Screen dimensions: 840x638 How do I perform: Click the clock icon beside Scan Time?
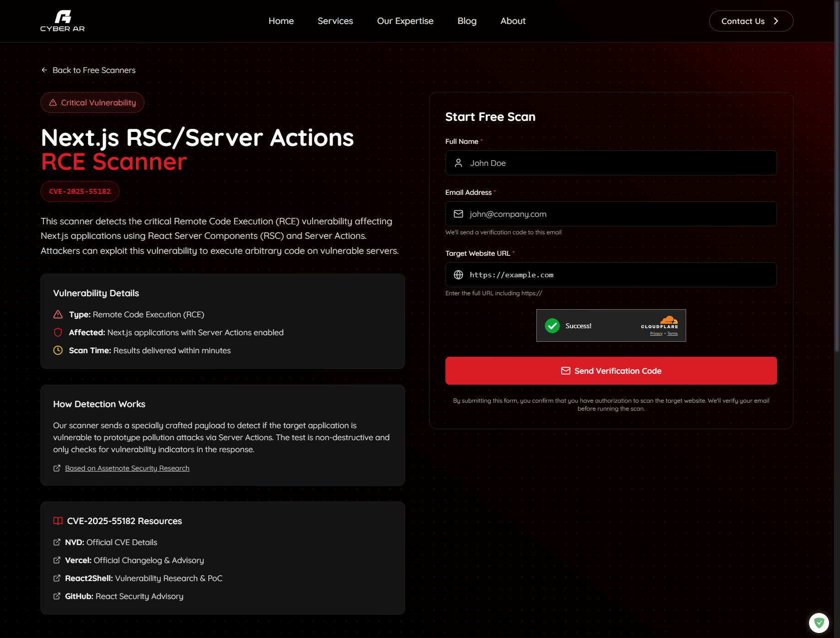58,350
